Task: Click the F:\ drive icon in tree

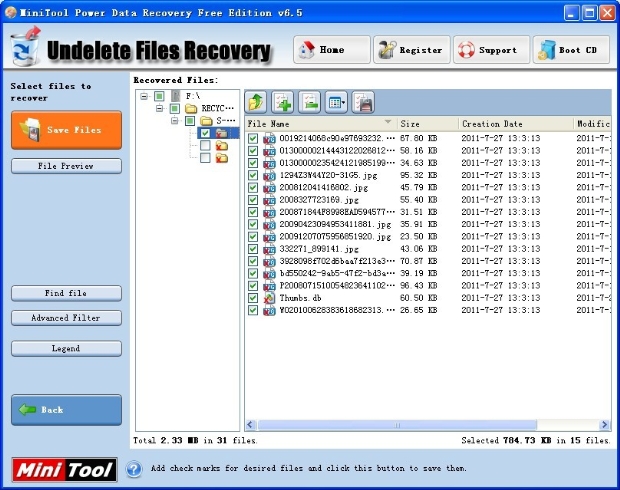Action: [x=176, y=96]
